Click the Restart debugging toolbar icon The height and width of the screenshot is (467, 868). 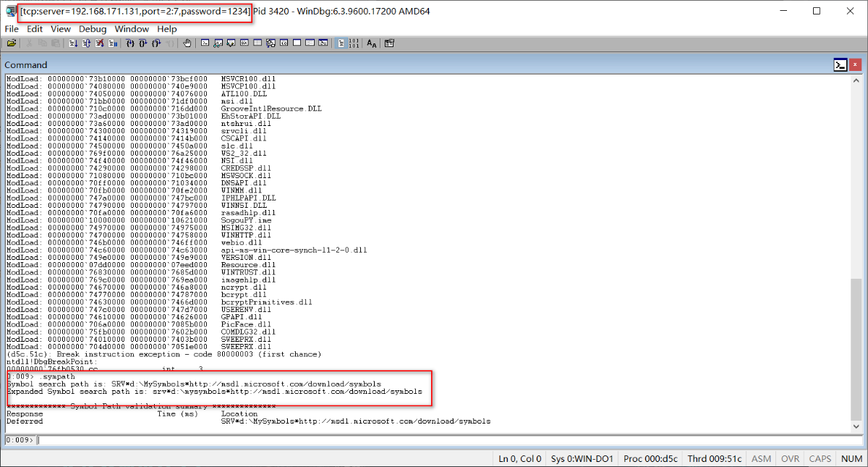pyautogui.click(x=86, y=43)
